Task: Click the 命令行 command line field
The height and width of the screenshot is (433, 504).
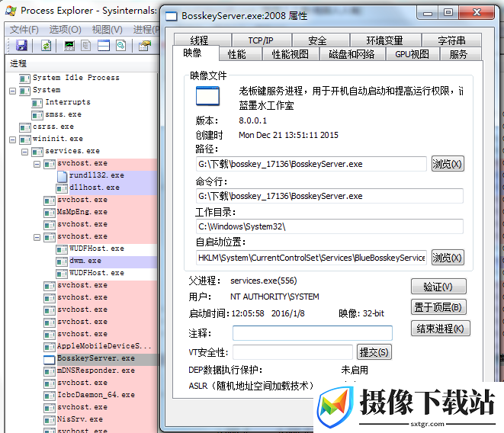Action: 329,196
